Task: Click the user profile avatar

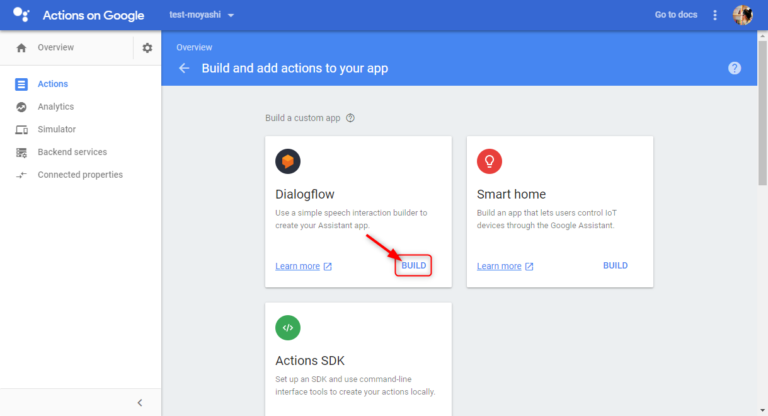Action: 742,15
